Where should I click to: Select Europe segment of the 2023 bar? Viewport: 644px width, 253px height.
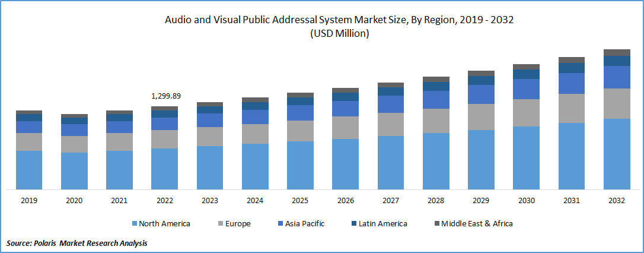point(210,136)
